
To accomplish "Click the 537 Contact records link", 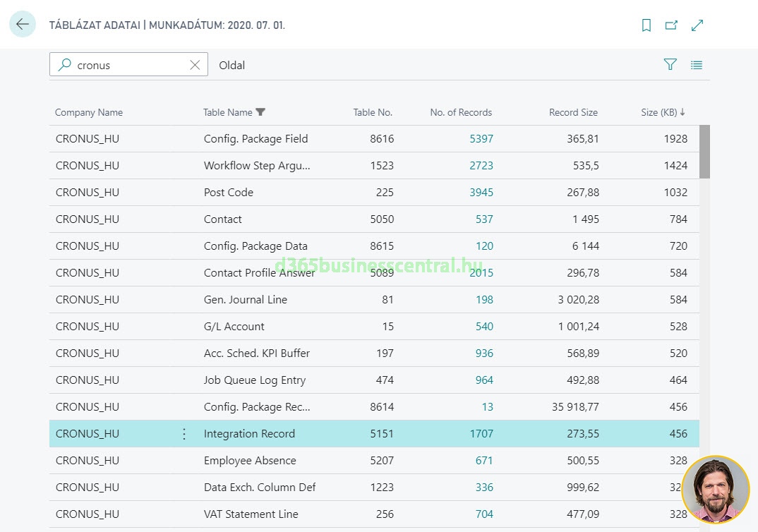I will click(484, 219).
